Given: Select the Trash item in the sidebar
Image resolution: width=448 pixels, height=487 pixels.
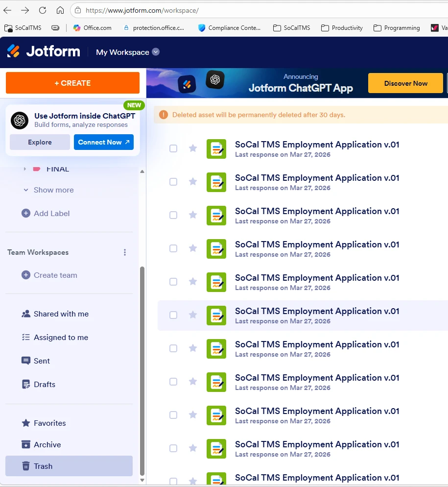Looking at the screenshot, I should tap(69, 466).
